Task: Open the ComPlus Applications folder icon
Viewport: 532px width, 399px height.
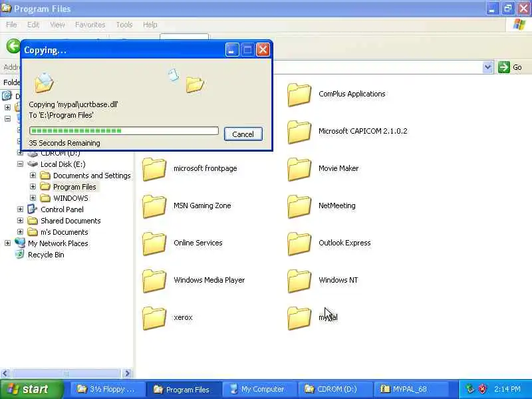Action: [x=299, y=95]
